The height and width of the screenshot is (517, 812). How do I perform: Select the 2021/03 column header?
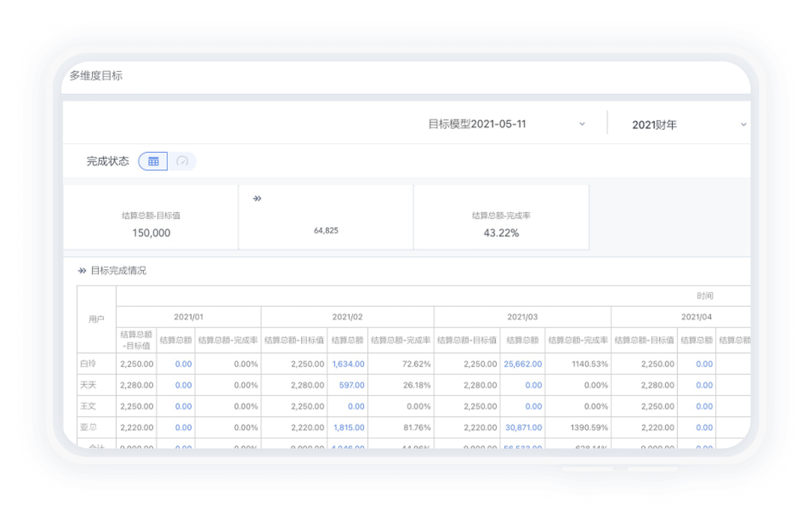click(522, 317)
